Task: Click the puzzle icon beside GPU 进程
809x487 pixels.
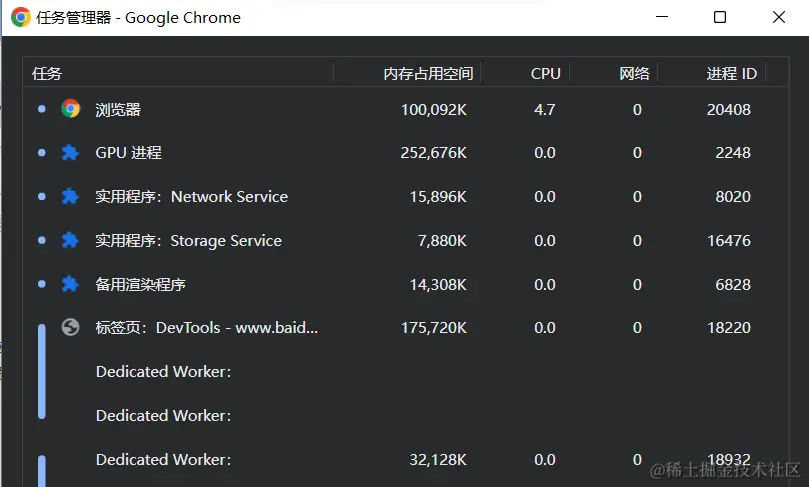Action: coord(70,153)
